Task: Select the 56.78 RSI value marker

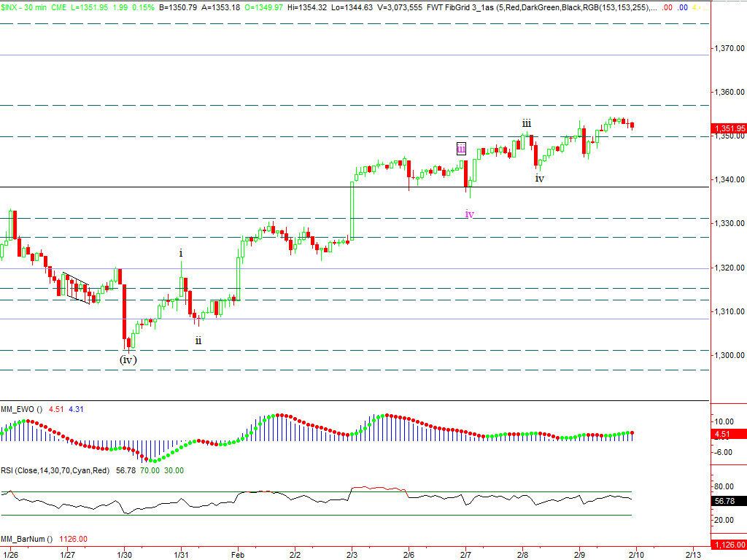Action: click(x=729, y=501)
